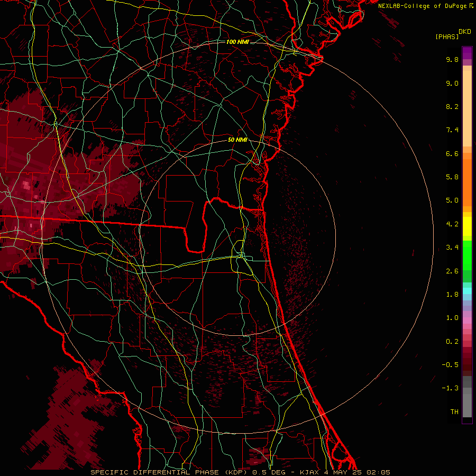Select the 9.0 scale value
The width and height of the screenshot is (476, 476).
pyautogui.click(x=452, y=83)
